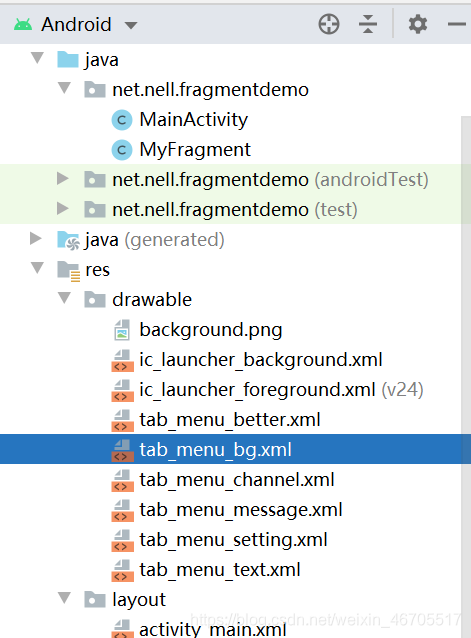Expand the java (generated) folder

point(36,238)
